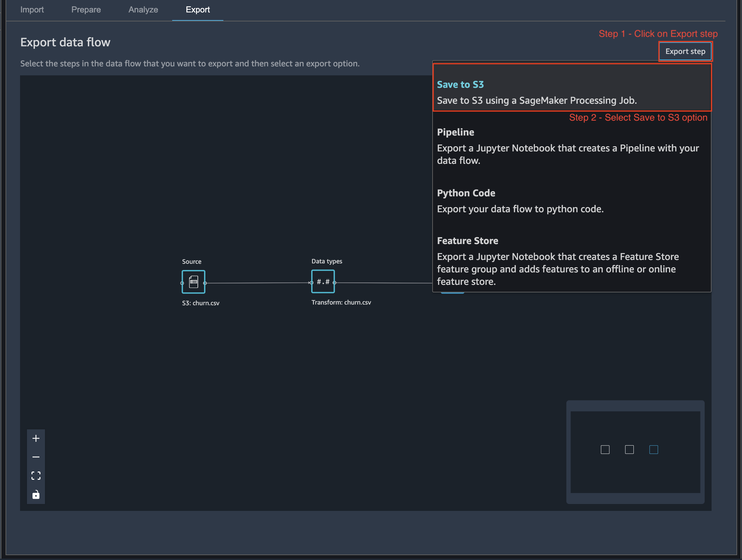Choose the Pipeline export option
The image size is (742, 560).
pyautogui.click(x=572, y=146)
